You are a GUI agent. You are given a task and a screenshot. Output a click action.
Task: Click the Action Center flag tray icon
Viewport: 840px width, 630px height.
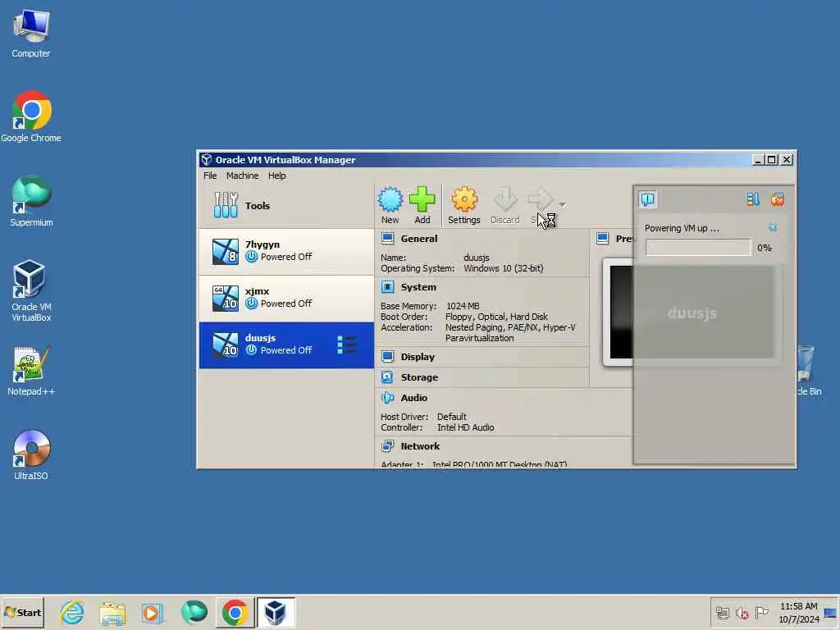pyautogui.click(x=761, y=612)
